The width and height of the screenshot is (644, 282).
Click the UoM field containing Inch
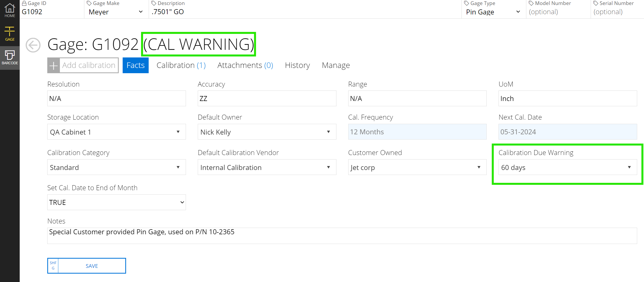point(568,99)
